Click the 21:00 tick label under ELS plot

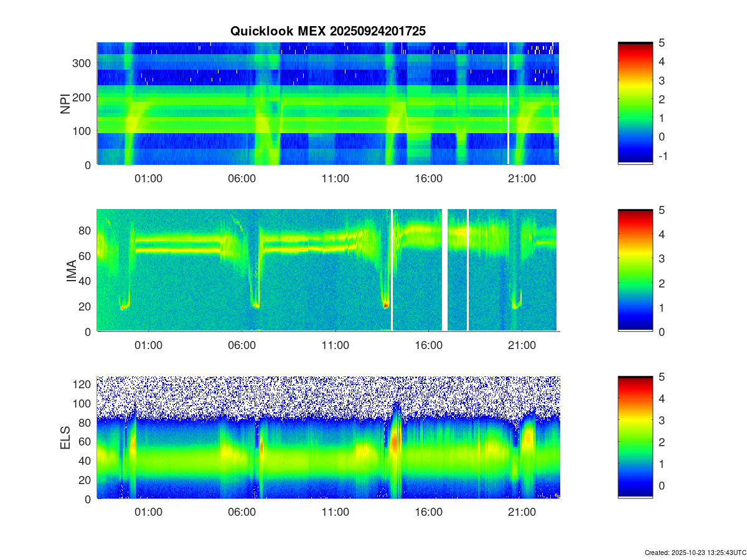tap(522, 513)
